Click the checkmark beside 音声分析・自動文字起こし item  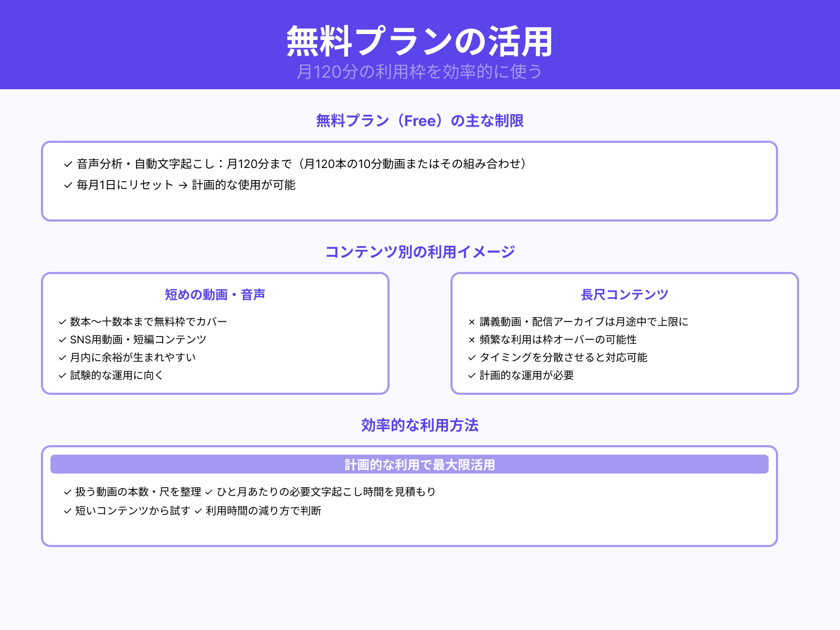[67, 163]
